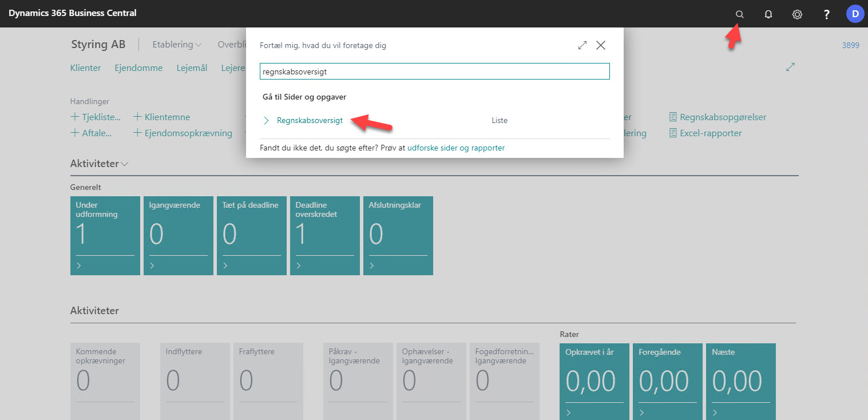This screenshot has width=868, height=420.
Task: Open the user account avatar D
Action: pyautogui.click(x=855, y=14)
